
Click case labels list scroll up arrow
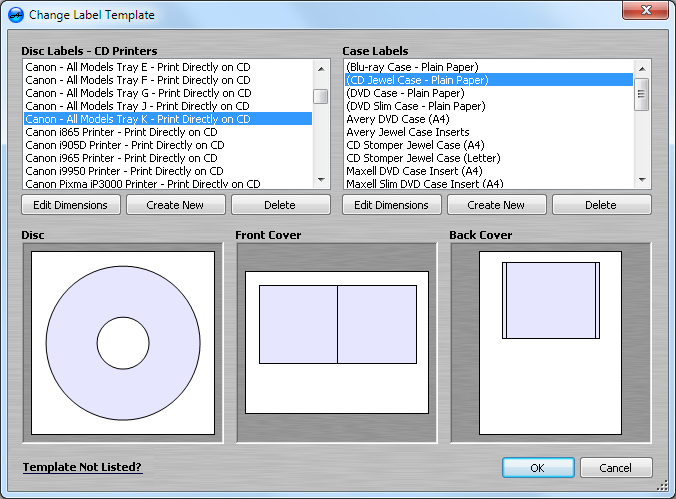pyautogui.click(x=642, y=69)
